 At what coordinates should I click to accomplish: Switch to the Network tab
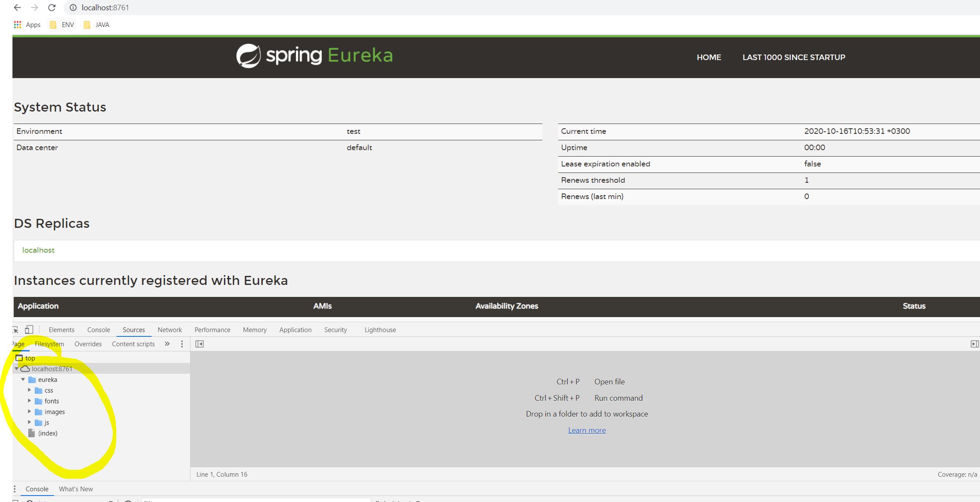(x=169, y=330)
